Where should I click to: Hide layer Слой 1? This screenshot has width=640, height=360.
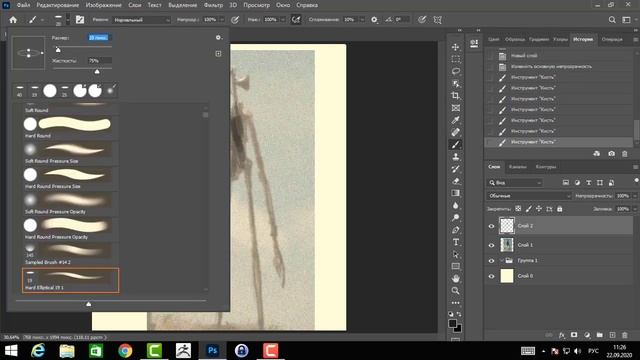coord(491,245)
